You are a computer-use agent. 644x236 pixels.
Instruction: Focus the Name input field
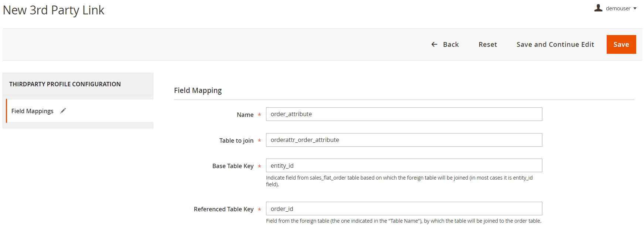click(x=404, y=114)
